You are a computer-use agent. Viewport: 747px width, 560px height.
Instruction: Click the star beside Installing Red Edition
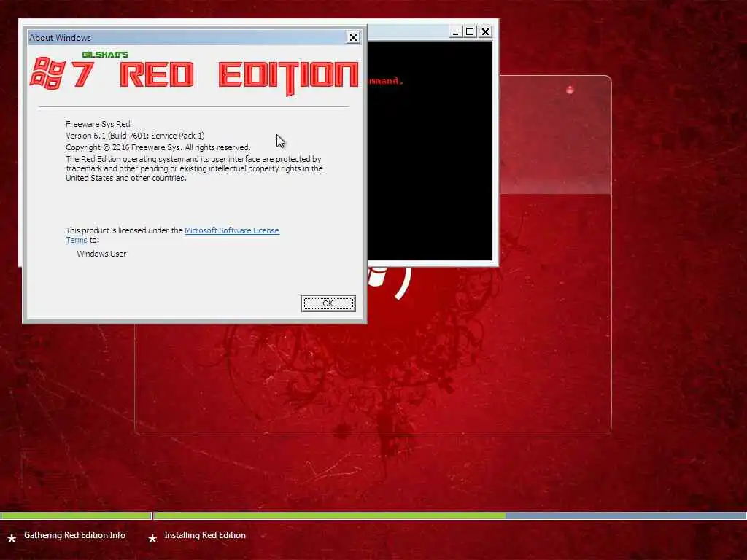tap(152, 539)
